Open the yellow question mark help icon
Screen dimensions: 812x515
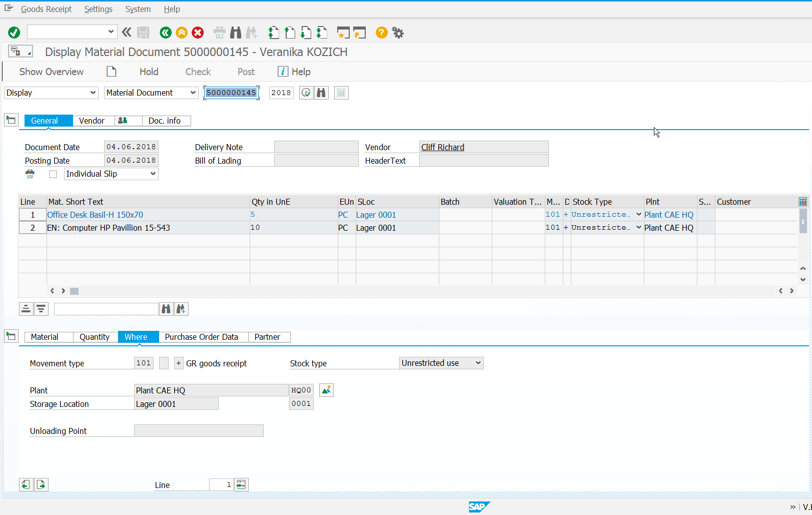click(x=381, y=33)
